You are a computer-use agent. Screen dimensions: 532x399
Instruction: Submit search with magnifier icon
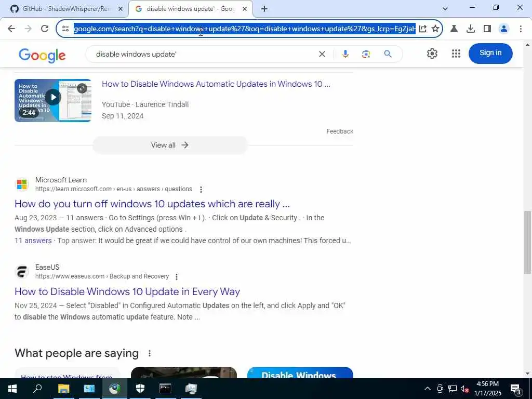388,54
